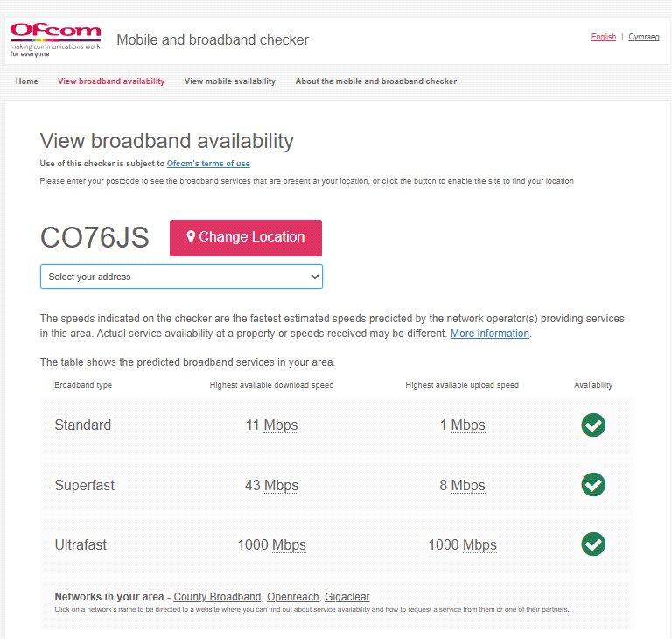Click the Superfast availability green checkmark
Viewport: 672px width, 639px height.
pyautogui.click(x=593, y=485)
